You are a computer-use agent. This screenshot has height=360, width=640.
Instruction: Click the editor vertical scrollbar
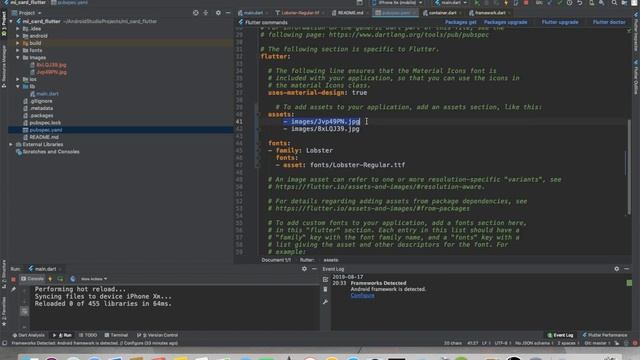[629, 167]
